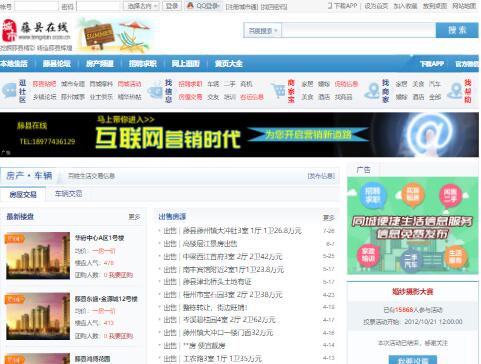Viewport: 481px width, 364px height.
Task: Focus the 密码 password input field
Action: [x=99, y=6]
